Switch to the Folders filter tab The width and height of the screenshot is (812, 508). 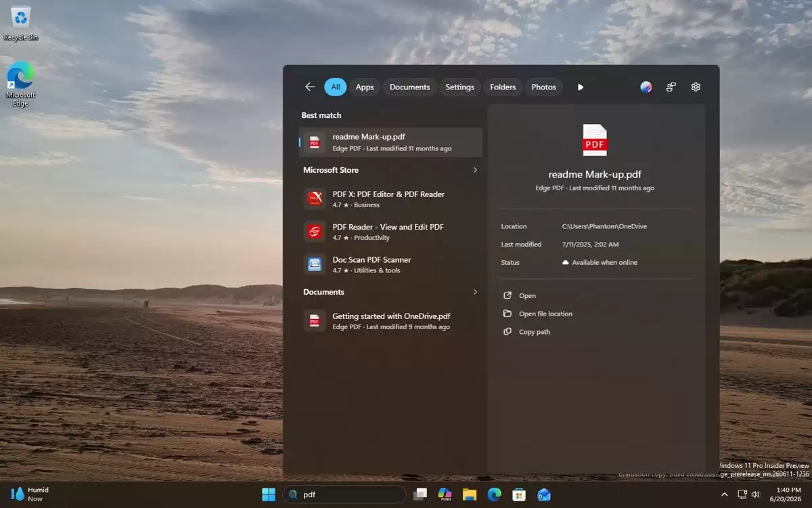point(503,87)
